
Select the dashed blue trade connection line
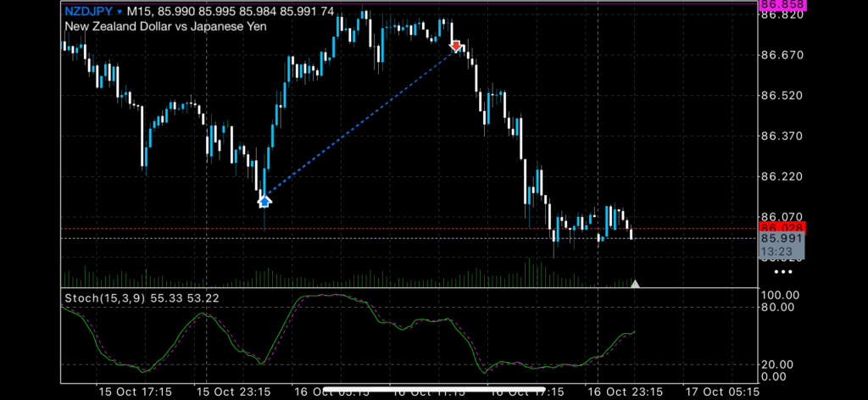360,124
